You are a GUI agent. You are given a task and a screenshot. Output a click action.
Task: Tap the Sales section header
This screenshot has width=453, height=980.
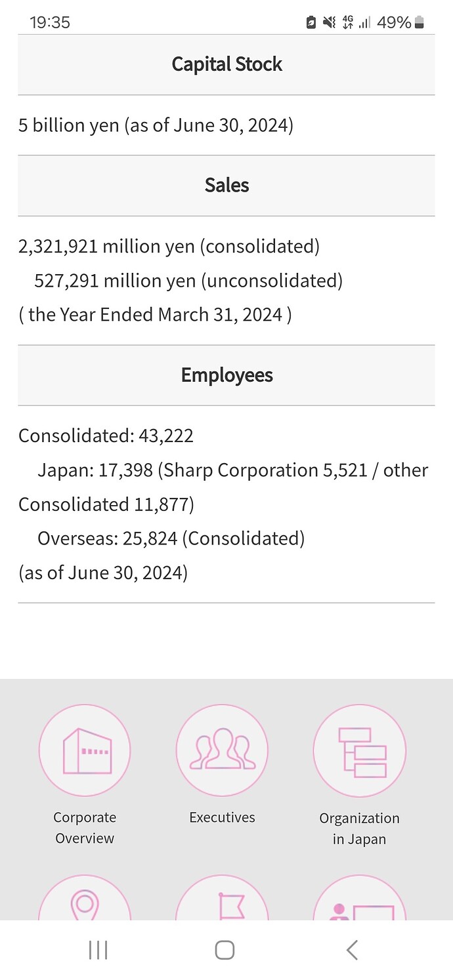pyautogui.click(x=226, y=186)
